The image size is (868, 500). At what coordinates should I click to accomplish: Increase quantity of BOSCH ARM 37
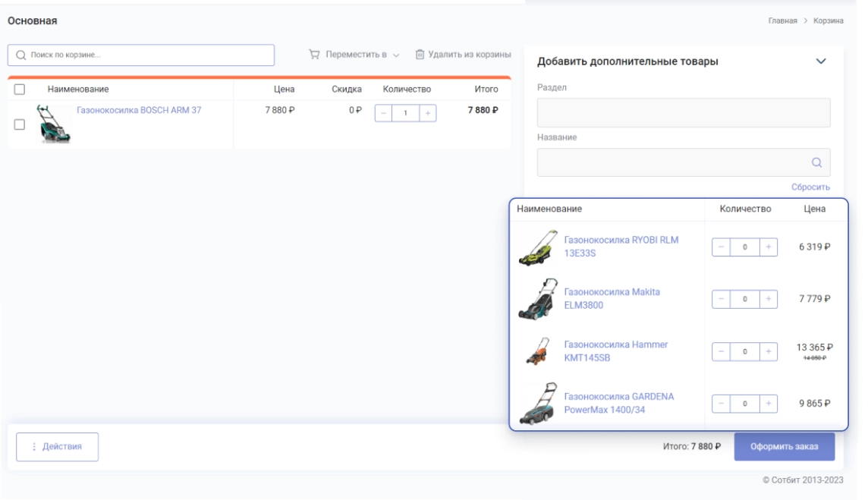427,113
